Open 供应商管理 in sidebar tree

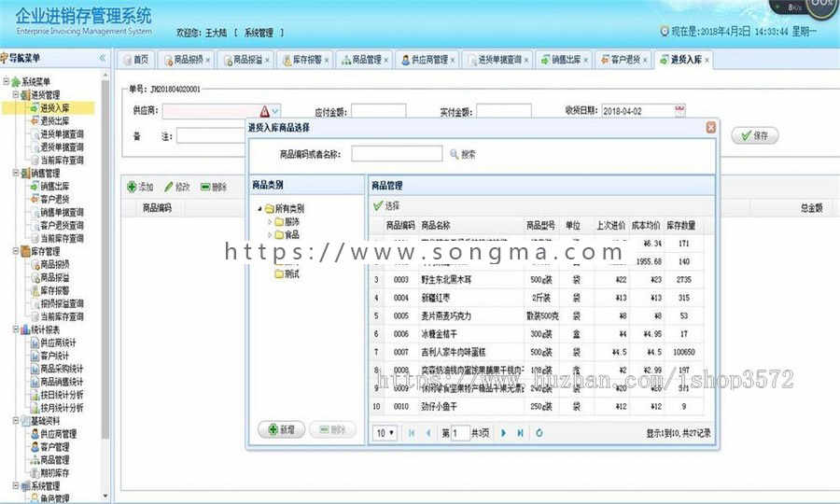(x=58, y=434)
